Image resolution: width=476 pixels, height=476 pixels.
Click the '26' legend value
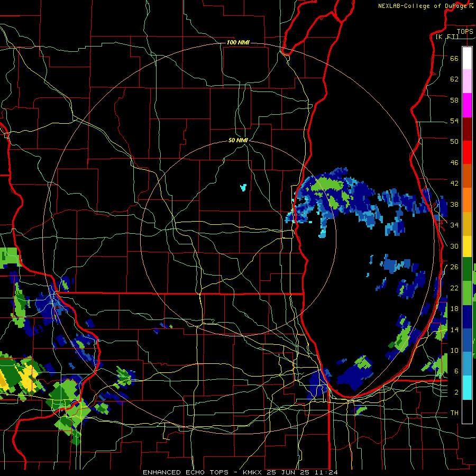454,267
